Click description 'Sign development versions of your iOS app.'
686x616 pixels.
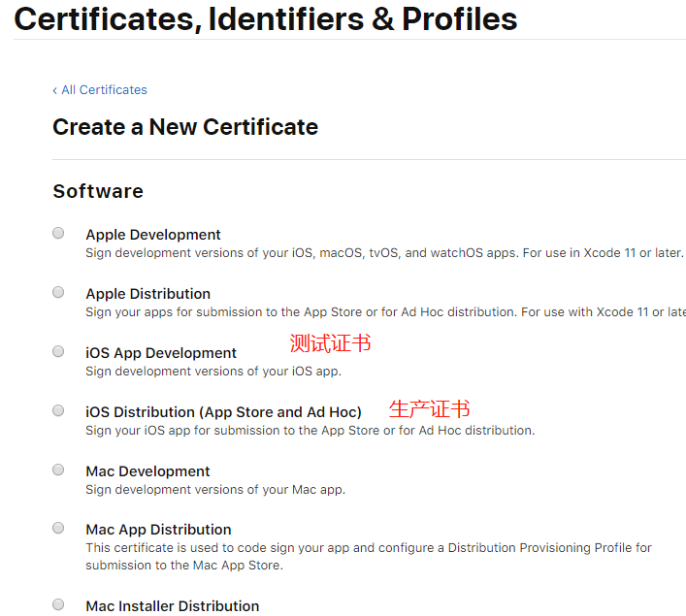[x=213, y=371]
